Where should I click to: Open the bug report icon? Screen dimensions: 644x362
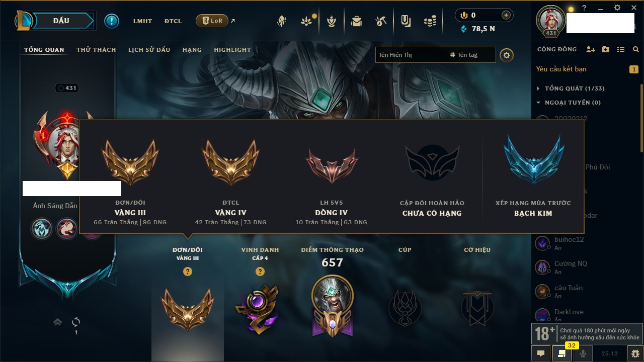635,353
